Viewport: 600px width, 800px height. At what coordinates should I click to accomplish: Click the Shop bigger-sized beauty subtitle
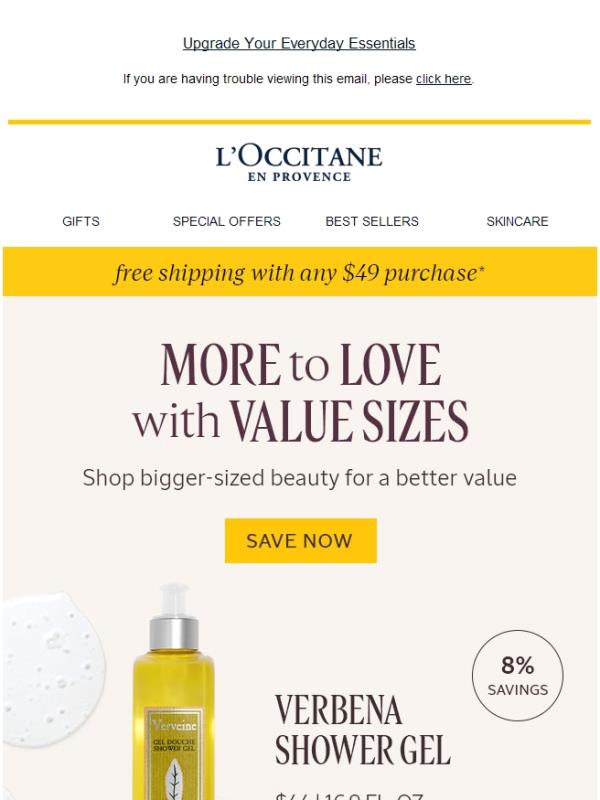pyautogui.click(x=300, y=479)
